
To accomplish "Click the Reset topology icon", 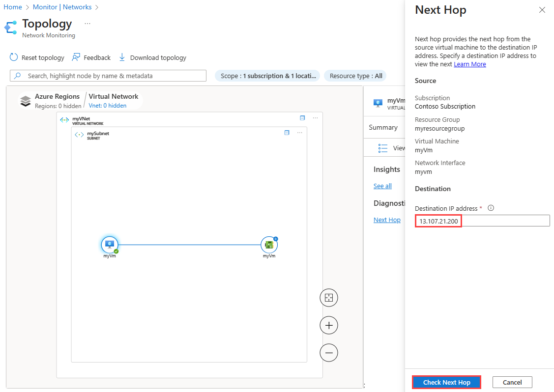I will [x=14, y=57].
